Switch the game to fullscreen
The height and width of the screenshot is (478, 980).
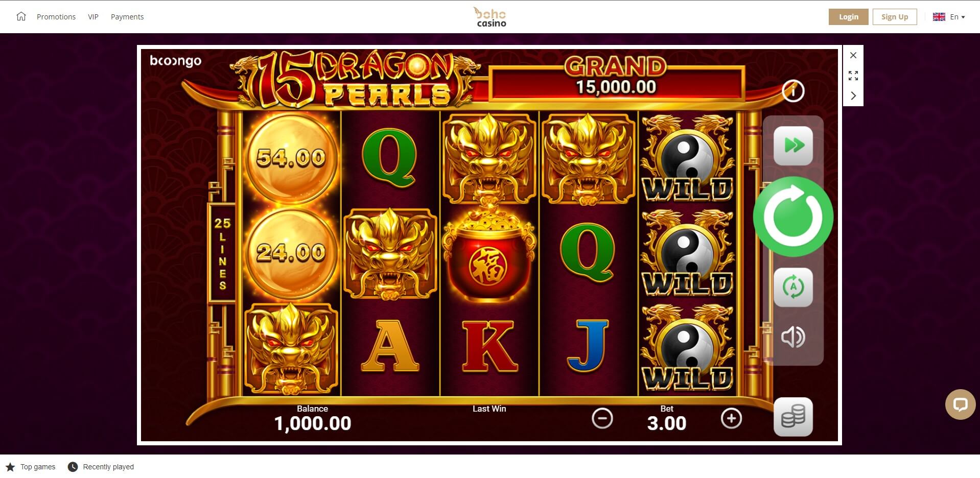[853, 76]
